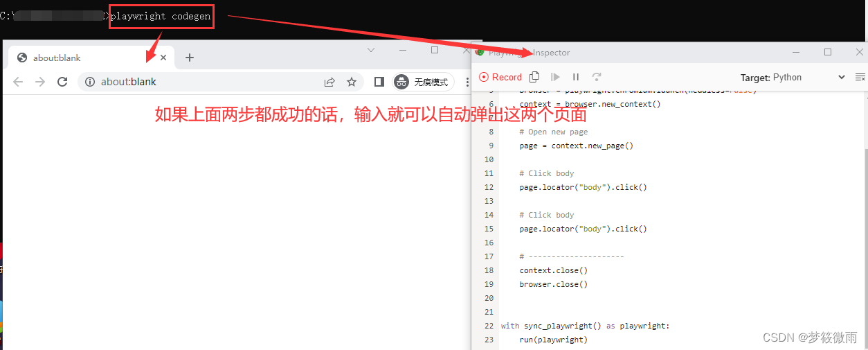Screen dimensions: 868x350
Task: Toggle the Record button in Playwright Inspector
Action: [x=500, y=77]
